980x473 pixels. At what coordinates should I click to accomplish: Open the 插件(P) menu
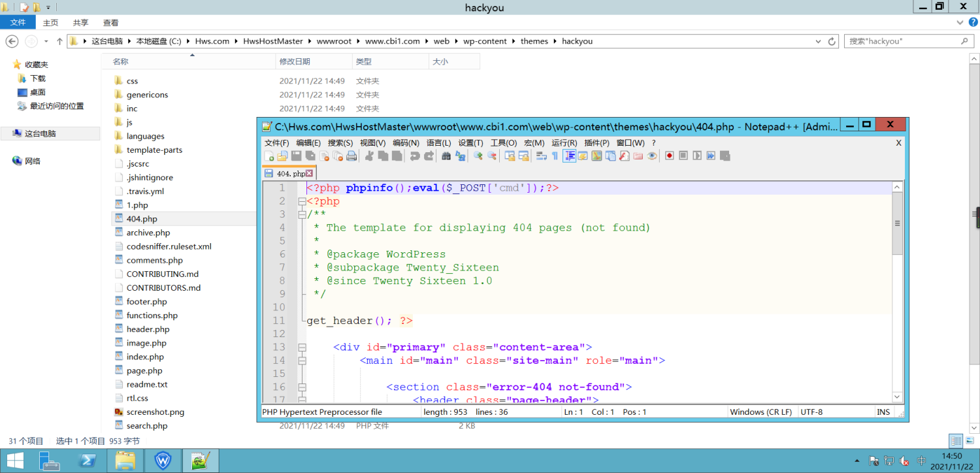[x=597, y=142]
